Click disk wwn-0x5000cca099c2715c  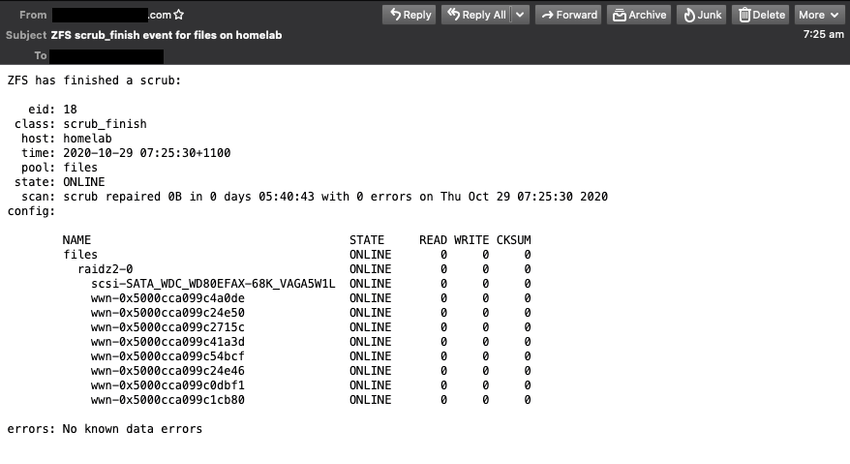click(168, 327)
